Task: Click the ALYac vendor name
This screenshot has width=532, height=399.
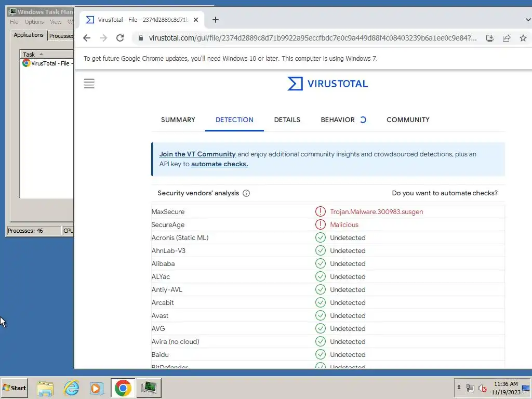Action: (x=161, y=276)
